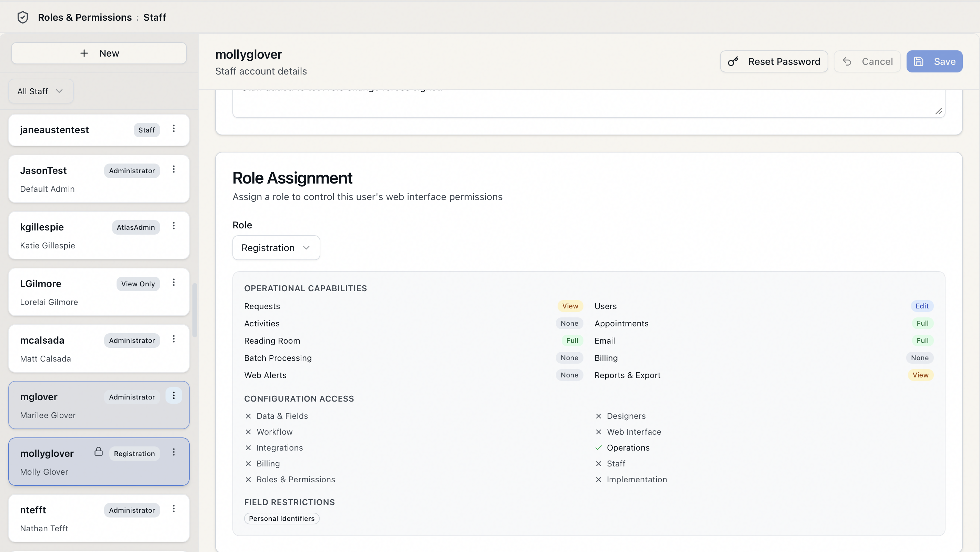This screenshot has height=552, width=980.
Task: Click the X icon next to Designers
Action: [x=598, y=416]
